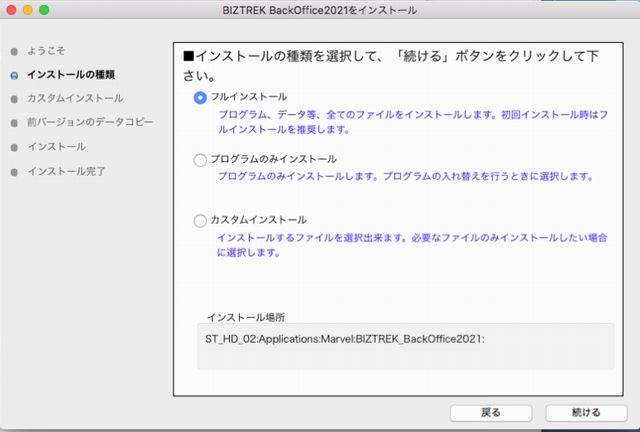This screenshot has height=432, width=640.
Task: Click the window title BIZTREK BackOffice2021をインストール
Action: coord(320,10)
